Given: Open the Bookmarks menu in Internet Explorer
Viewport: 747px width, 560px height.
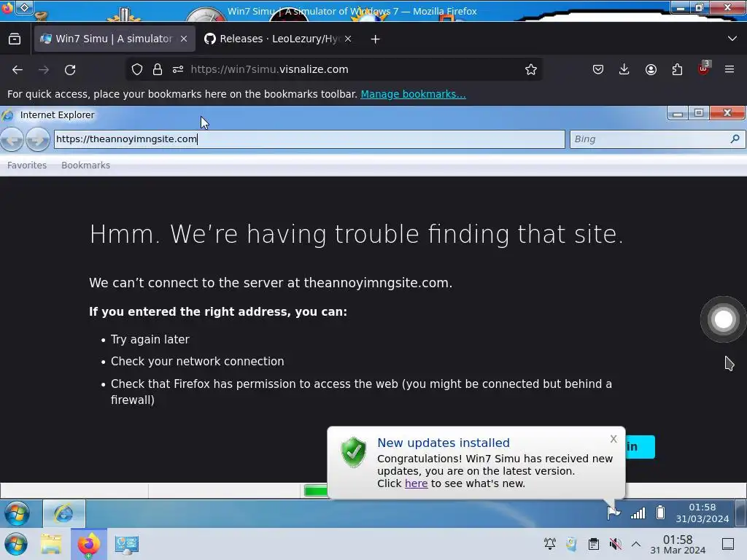Looking at the screenshot, I should [x=86, y=166].
